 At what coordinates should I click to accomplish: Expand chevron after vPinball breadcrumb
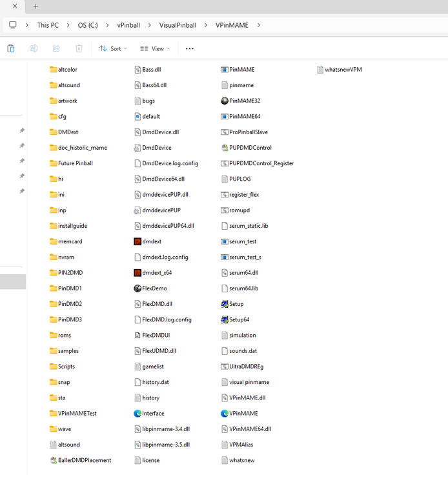click(149, 25)
